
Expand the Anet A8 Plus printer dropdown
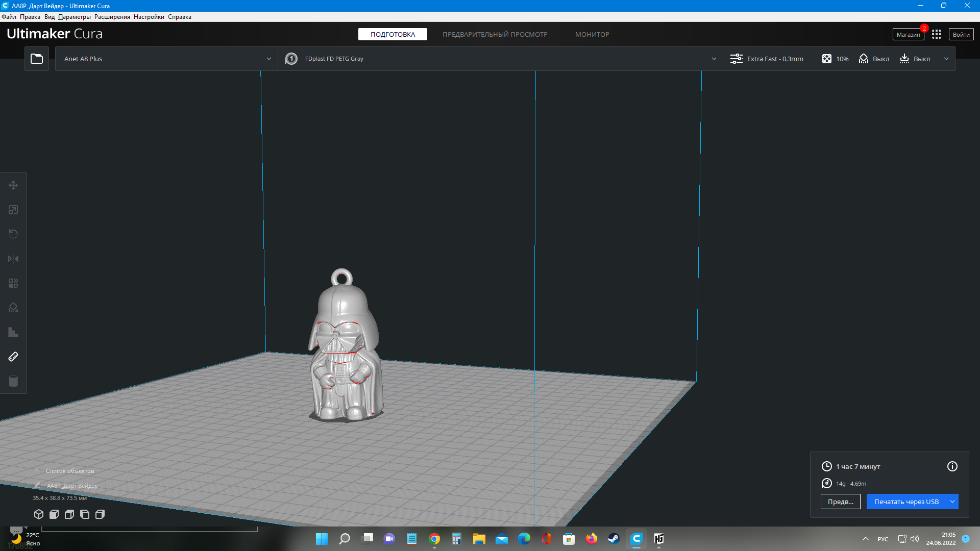[x=268, y=59]
